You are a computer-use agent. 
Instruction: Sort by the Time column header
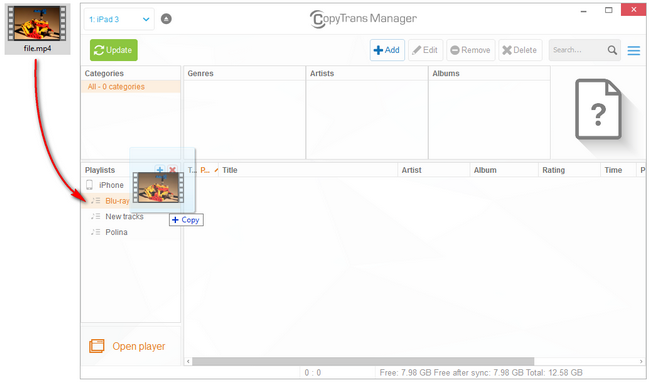coord(618,170)
